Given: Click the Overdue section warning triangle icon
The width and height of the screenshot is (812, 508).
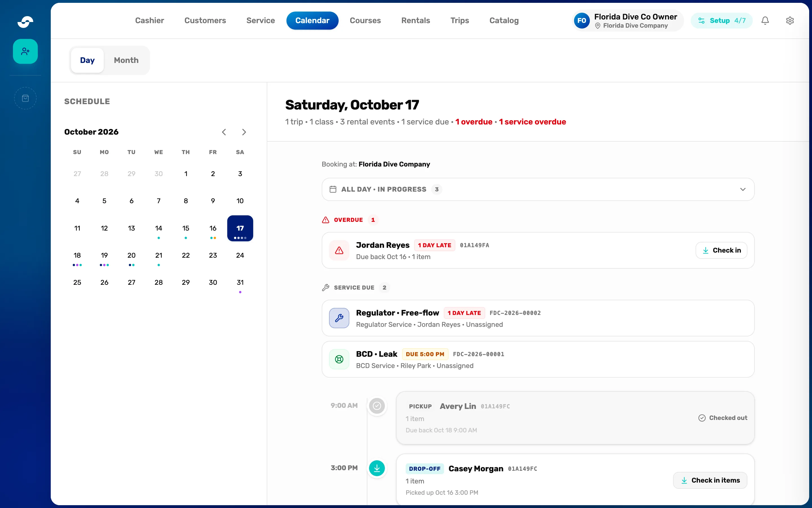Looking at the screenshot, I should [x=325, y=220].
